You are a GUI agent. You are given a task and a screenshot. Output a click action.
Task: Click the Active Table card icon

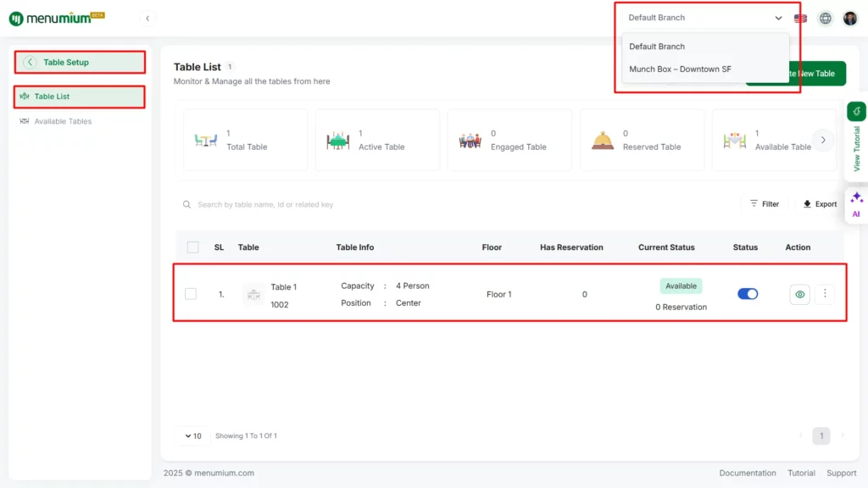point(337,141)
